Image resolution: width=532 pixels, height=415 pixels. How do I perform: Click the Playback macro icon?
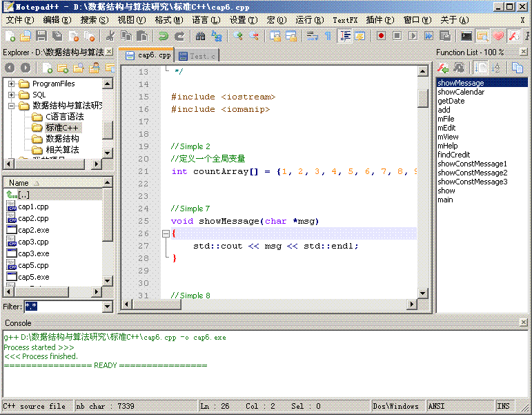point(413,36)
